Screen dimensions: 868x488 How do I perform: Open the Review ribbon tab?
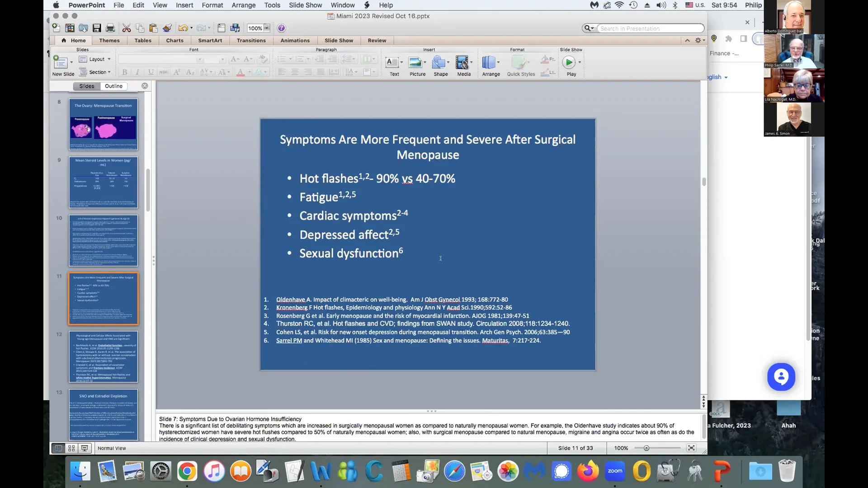point(377,40)
